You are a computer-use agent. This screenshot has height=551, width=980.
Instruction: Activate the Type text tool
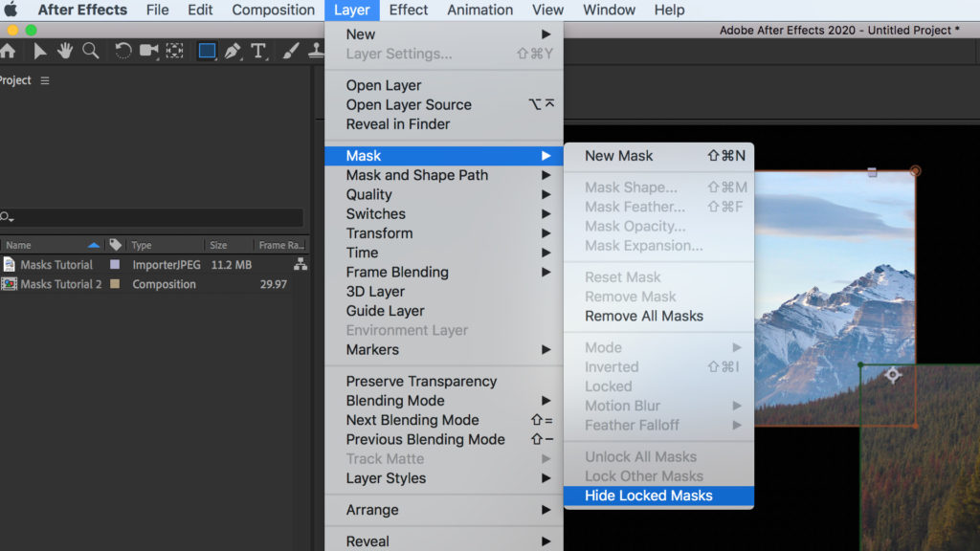[258, 51]
